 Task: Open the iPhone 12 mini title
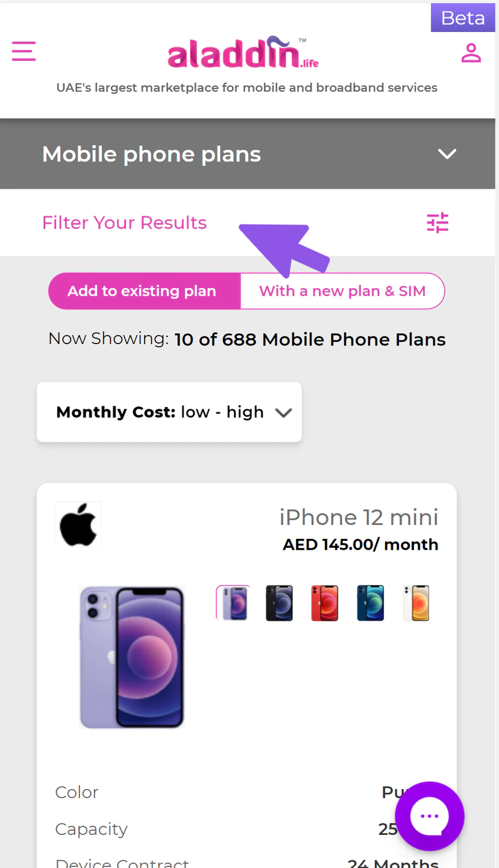pos(359,517)
